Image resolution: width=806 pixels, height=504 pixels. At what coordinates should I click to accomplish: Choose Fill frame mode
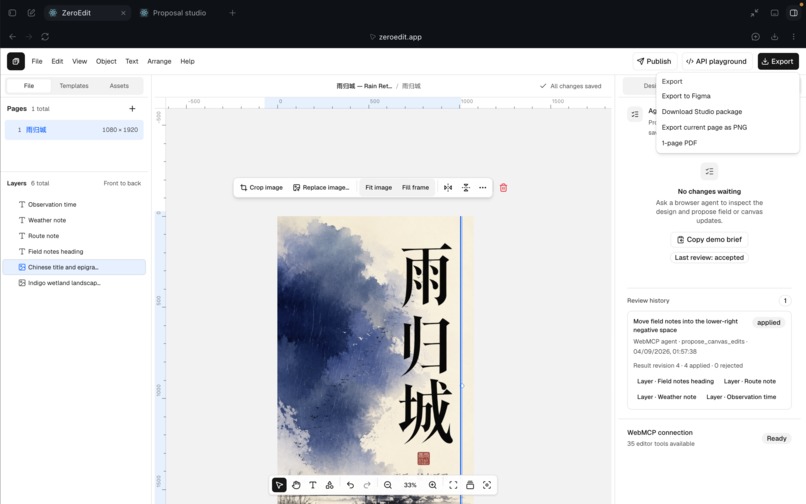coord(415,188)
